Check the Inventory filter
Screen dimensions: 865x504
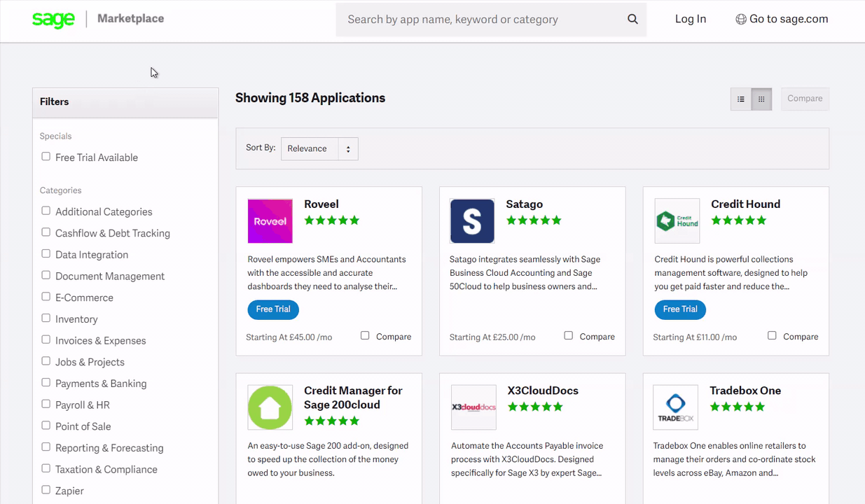(46, 318)
